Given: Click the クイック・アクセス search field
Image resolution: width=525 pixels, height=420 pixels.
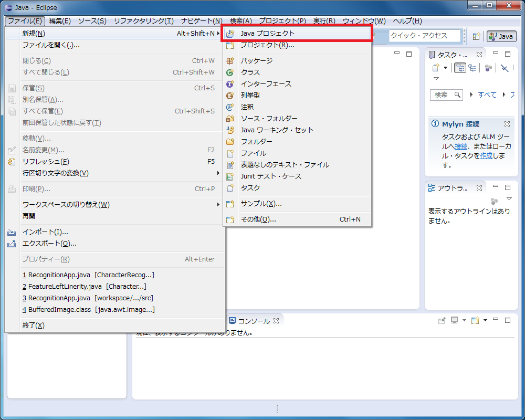Looking at the screenshot, I should (424, 36).
